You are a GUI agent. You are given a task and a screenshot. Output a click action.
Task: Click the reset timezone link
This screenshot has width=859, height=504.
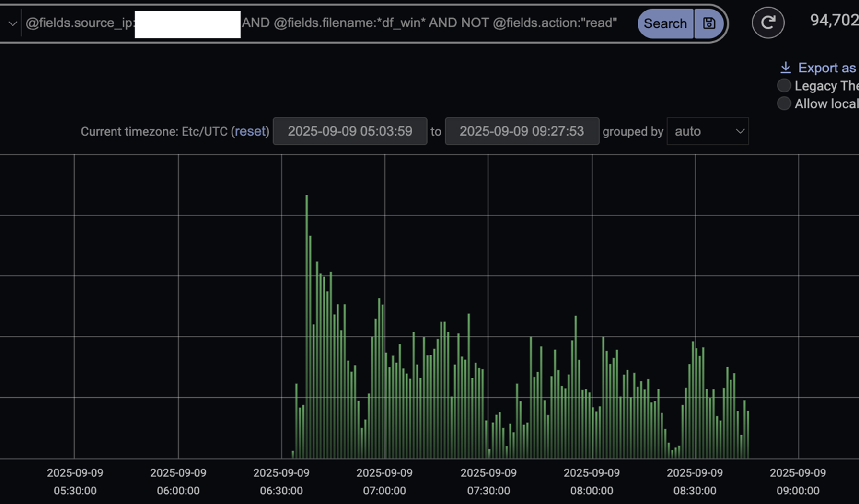tap(250, 131)
